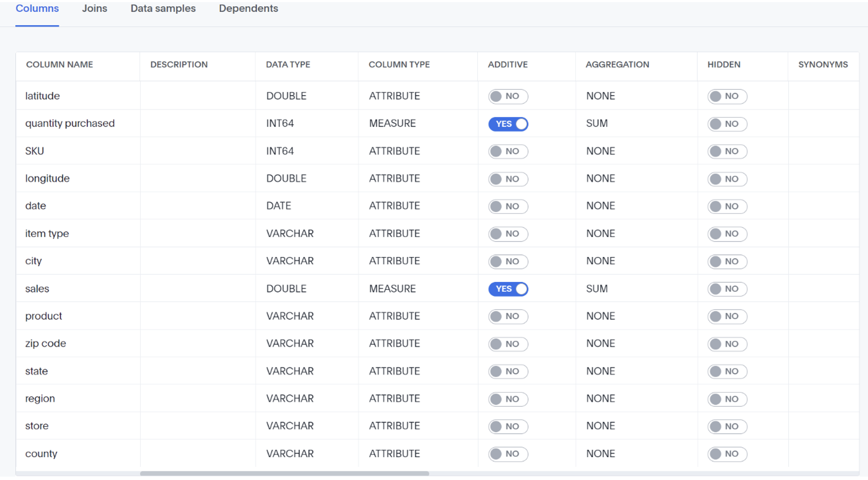Hide the item type column

point(727,234)
